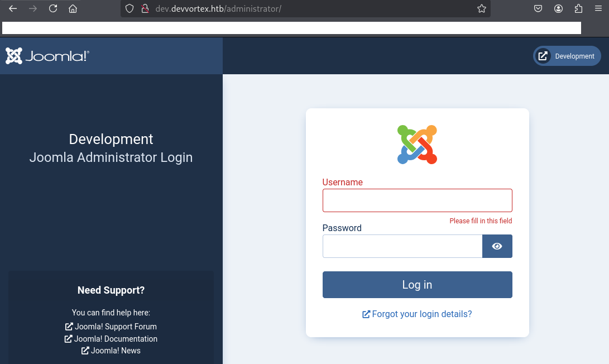Click the browser Back arrow
The height and width of the screenshot is (364, 609).
pyautogui.click(x=13, y=8)
